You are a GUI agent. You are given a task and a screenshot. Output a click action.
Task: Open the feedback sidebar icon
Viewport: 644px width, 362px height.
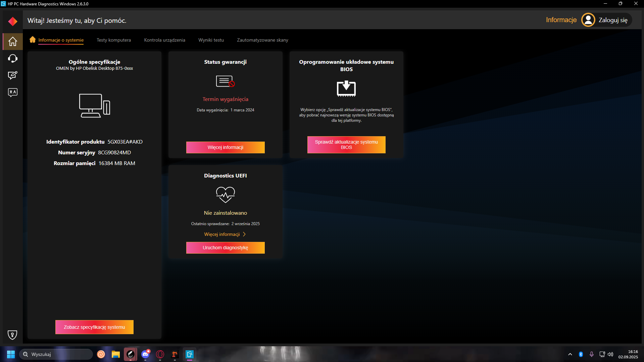13,75
